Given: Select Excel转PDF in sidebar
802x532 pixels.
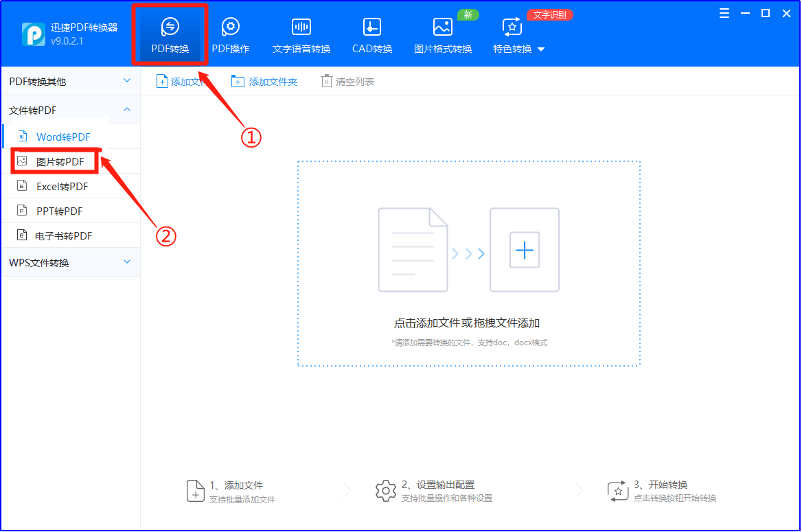Looking at the screenshot, I should [71, 186].
